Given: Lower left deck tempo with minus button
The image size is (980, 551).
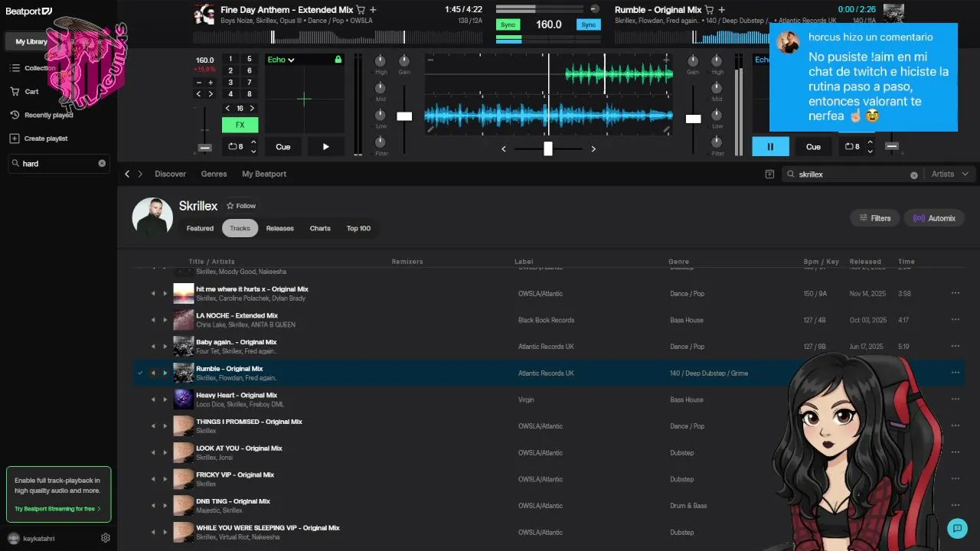Looking at the screenshot, I should click(199, 83).
